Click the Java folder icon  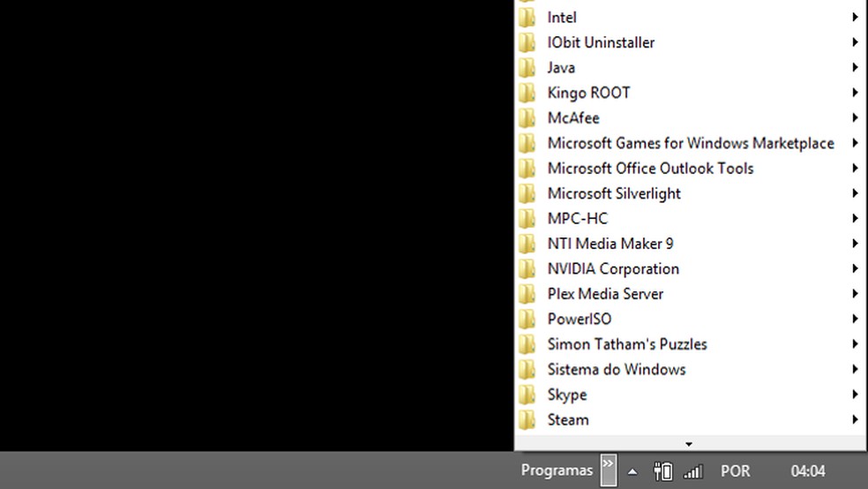click(527, 68)
